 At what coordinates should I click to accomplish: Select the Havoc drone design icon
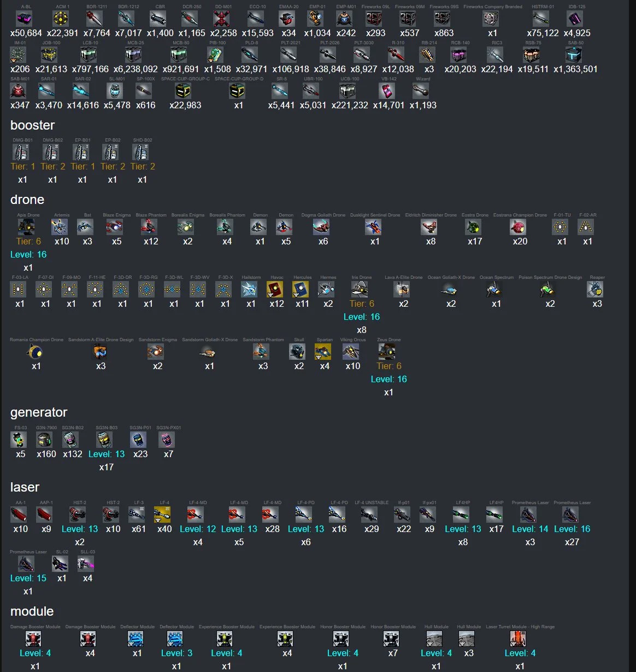[x=276, y=289]
